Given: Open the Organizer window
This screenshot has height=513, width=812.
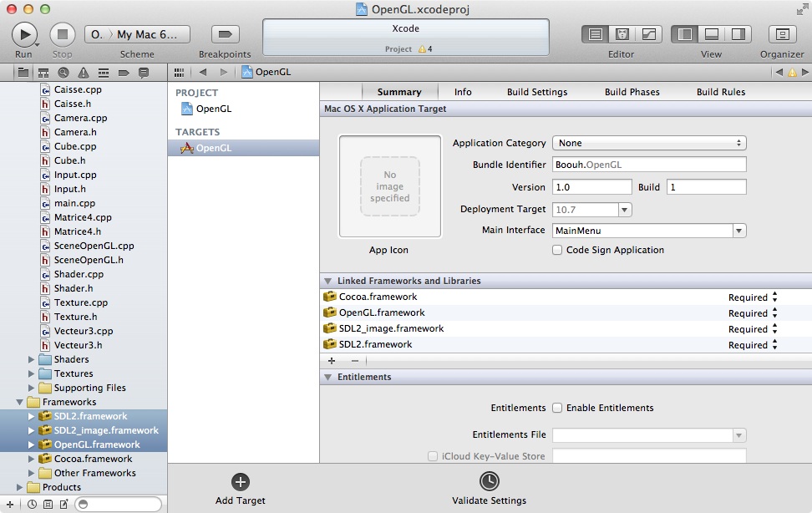Looking at the screenshot, I should (782, 34).
